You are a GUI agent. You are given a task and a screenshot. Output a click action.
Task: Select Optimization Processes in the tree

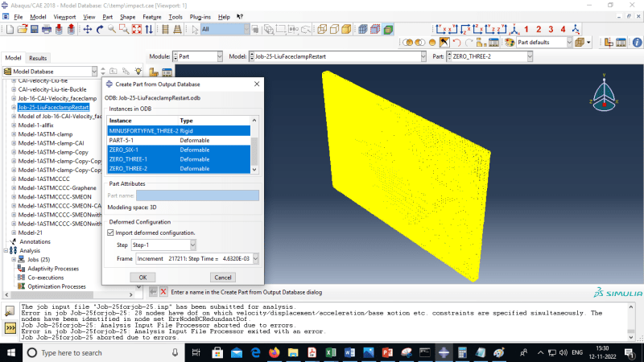(x=56, y=286)
